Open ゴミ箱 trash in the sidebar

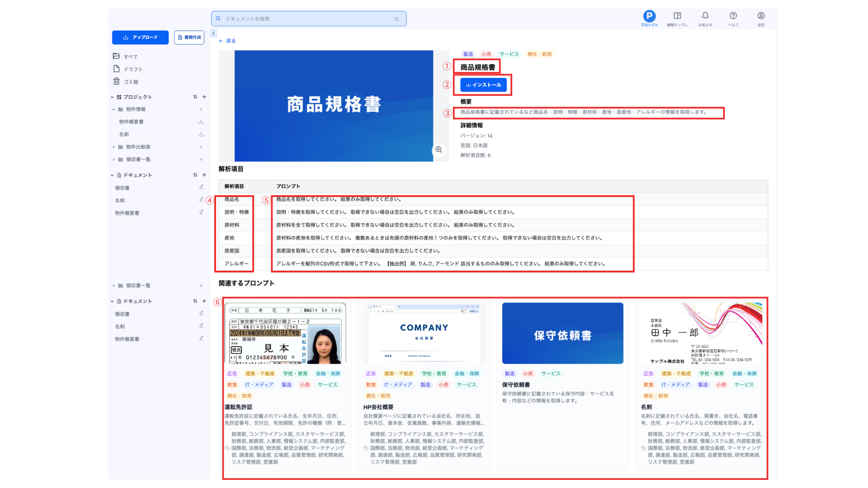tap(131, 82)
